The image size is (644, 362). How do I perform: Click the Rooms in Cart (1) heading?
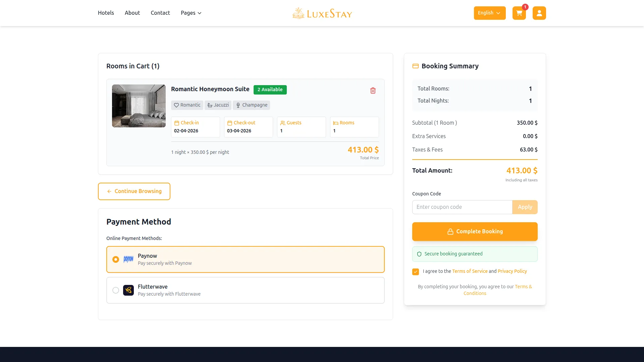click(x=133, y=66)
